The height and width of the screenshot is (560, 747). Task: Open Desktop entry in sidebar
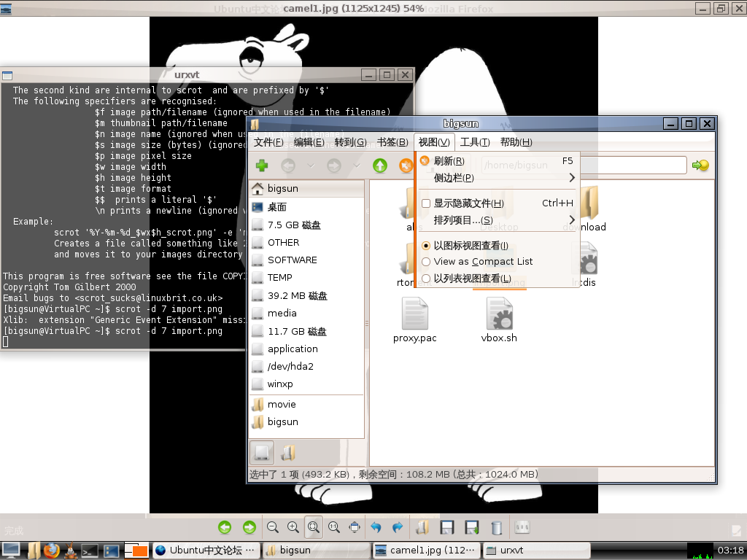click(x=306, y=207)
